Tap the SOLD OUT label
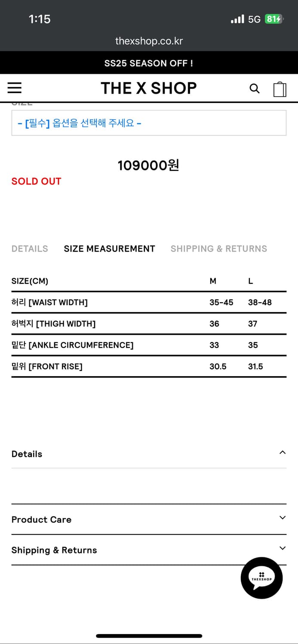 [x=36, y=181]
